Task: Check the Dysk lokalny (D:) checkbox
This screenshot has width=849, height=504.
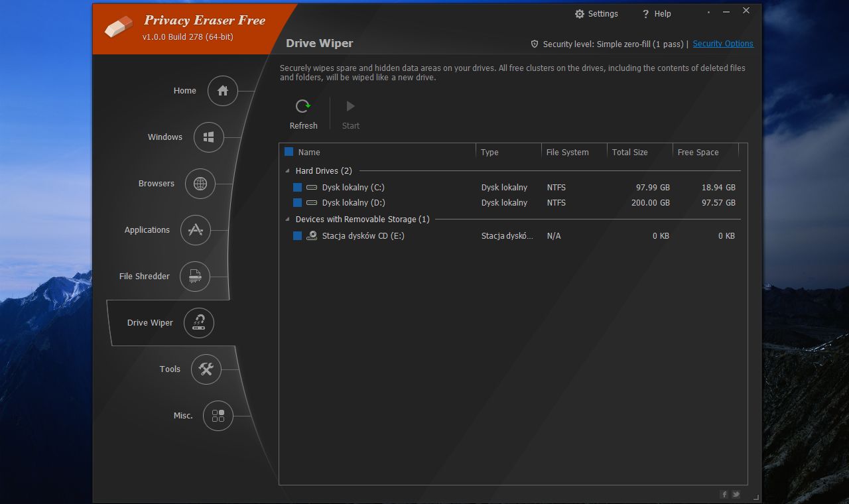Action: 297,203
